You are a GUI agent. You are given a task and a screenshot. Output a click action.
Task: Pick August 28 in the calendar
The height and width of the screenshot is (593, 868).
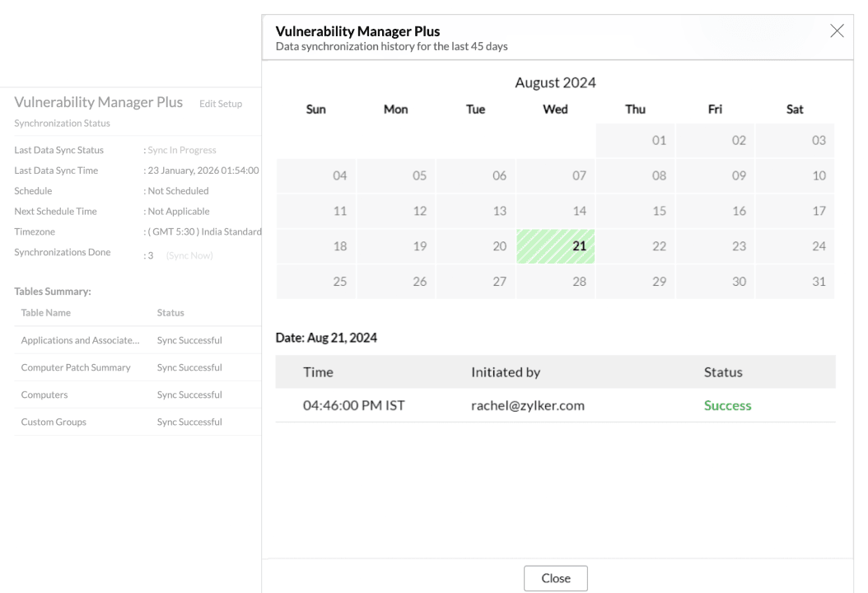tap(556, 282)
